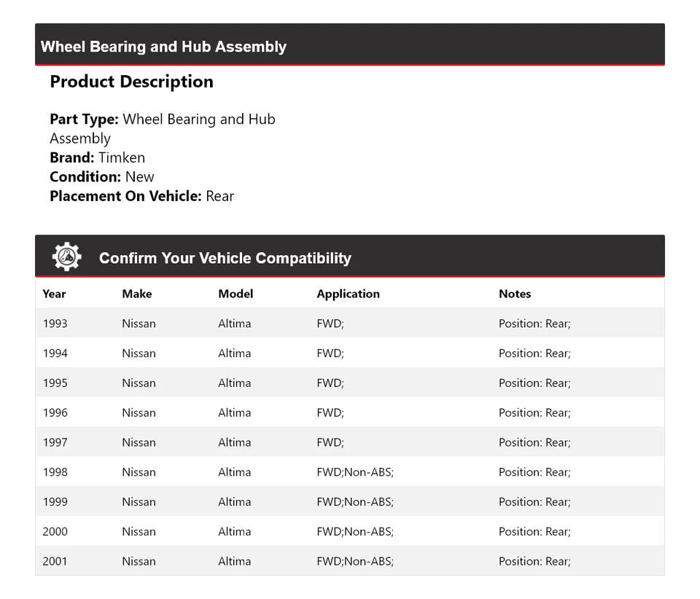Click Altima in the 1996 row
Image resolution: width=700 pixels, height=599 pixels.
pos(234,412)
